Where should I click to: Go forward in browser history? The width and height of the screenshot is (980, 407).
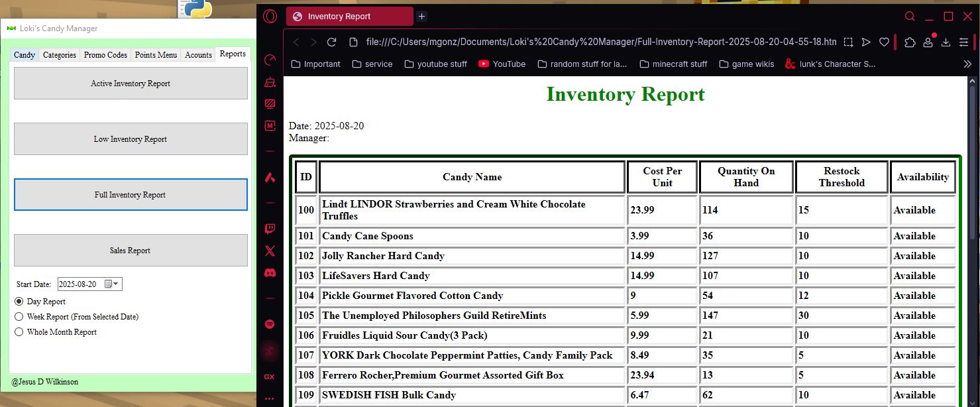click(x=313, y=42)
